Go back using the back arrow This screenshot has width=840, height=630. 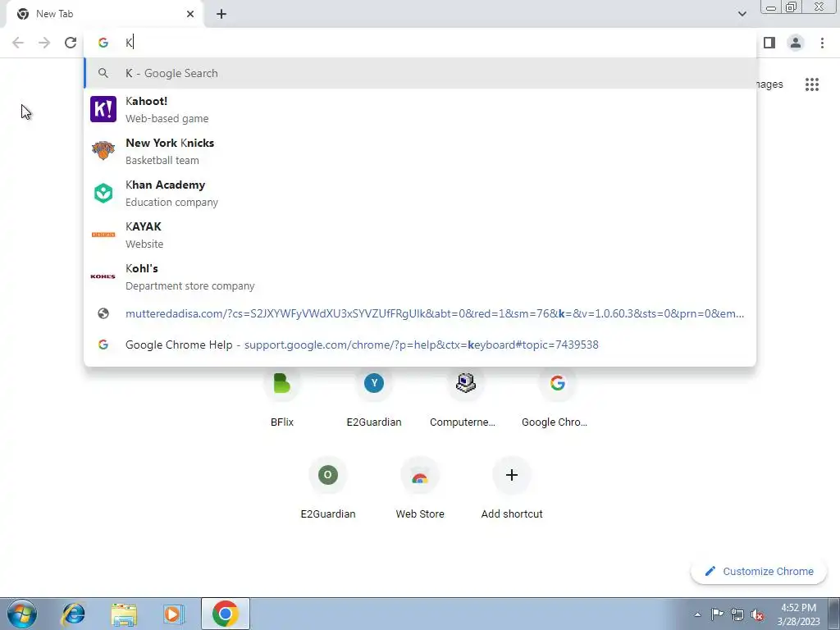[18, 43]
